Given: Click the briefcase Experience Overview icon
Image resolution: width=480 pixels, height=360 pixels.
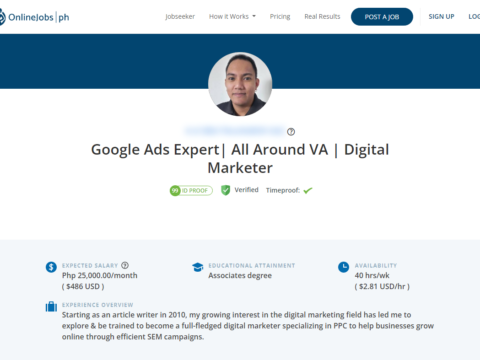Looking at the screenshot, I should tap(51, 306).
